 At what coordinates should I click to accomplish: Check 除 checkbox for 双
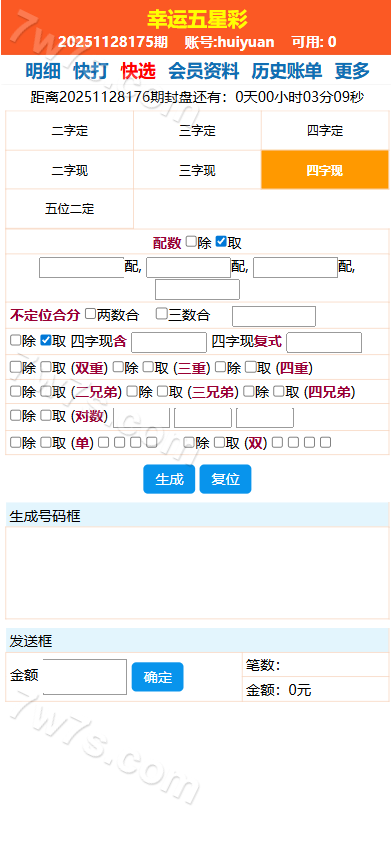(189, 443)
